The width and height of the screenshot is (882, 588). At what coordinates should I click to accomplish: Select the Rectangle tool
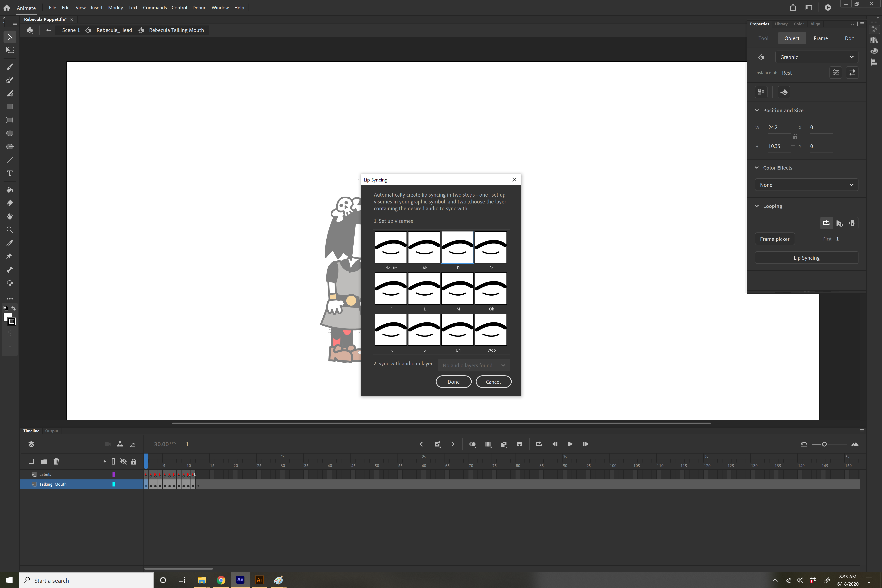(10, 107)
